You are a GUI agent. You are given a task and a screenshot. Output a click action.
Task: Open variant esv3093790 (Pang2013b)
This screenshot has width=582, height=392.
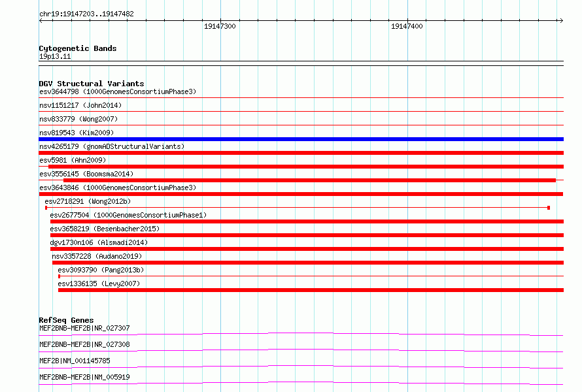click(101, 270)
